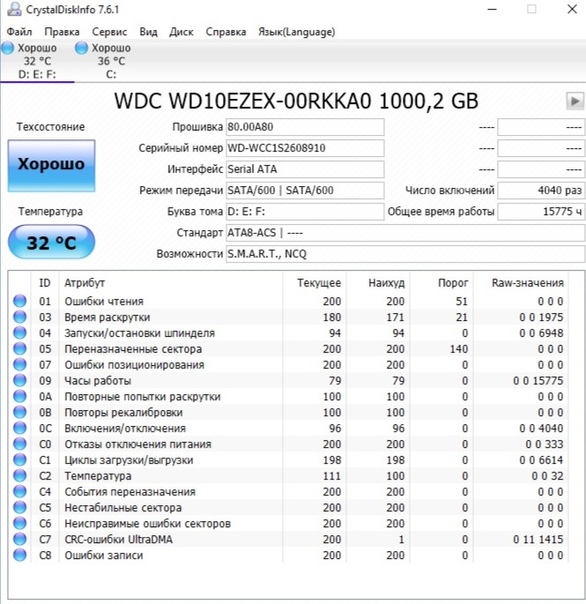Click the disk model title WDC WD10EZEX-00RKKA0
The height and width of the screenshot is (604, 586).
[x=296, y=101]
